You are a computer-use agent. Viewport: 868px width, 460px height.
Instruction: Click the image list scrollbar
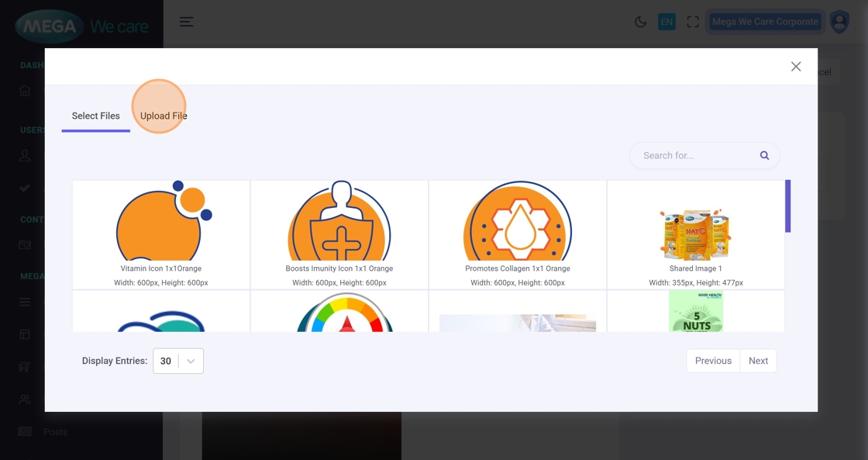click(787, 206)
